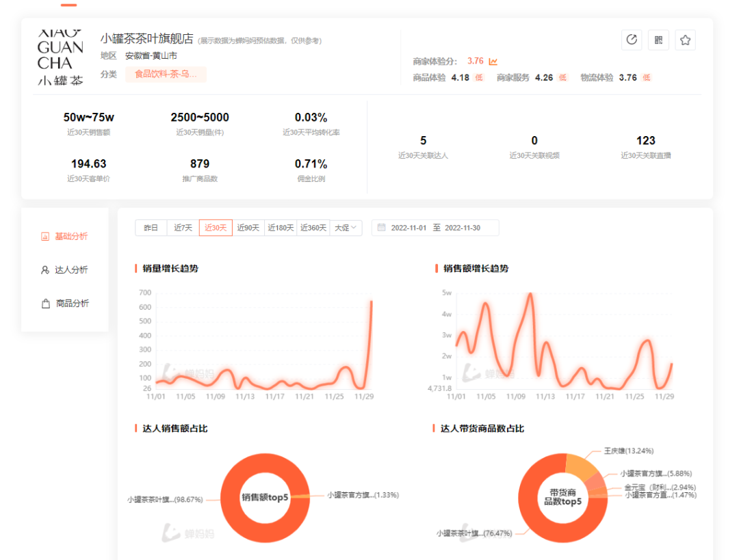Image resolution: width=739 pixels, height=560 pixels.
Task: Click the end date 2022-11-30 field
Action: coord(463,228)
